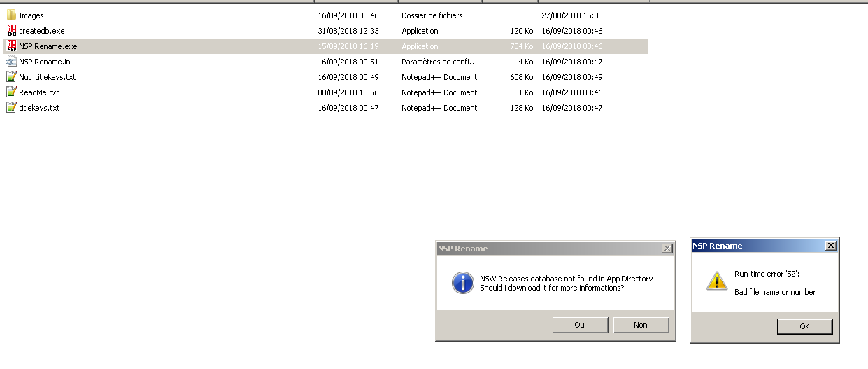Close the NSW Releases database dialog
The width and height of the screenshot is (868, 369).
click(667, 248)
